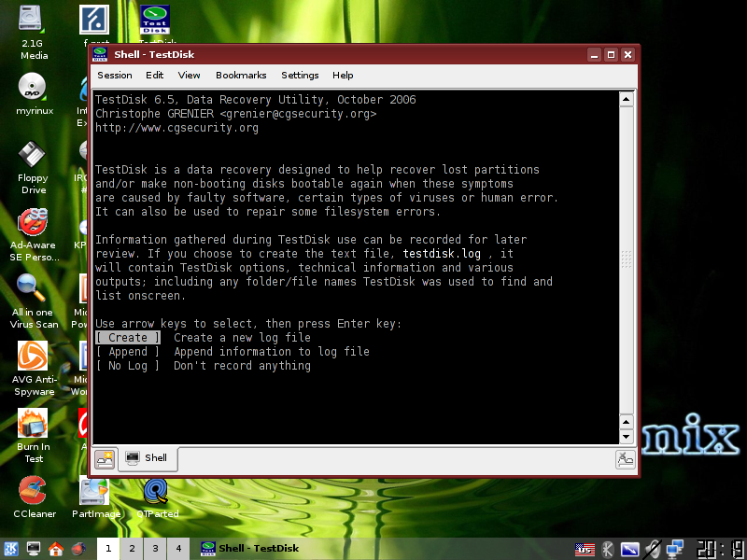Click the muted volume tray icon
This screenshot has height=560, width=747.
652,549
